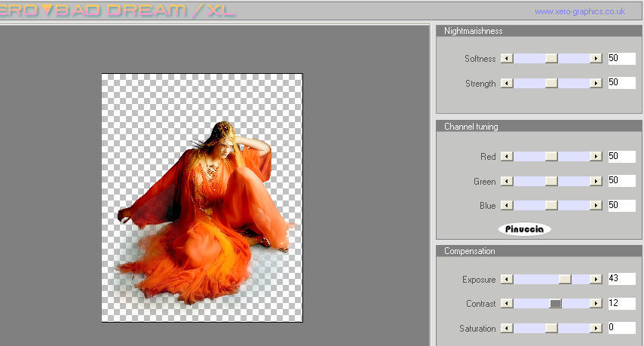Click the Channel tuning section header
Screen dimensions: 644x346
point(539,127)
